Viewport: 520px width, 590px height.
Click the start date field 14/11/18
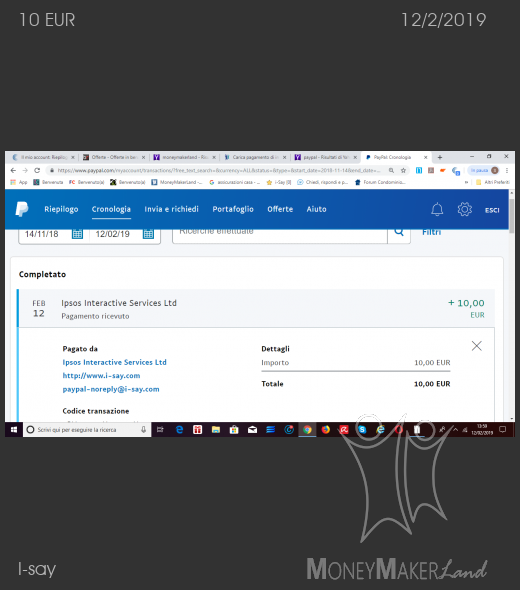(x=41, y=234)
